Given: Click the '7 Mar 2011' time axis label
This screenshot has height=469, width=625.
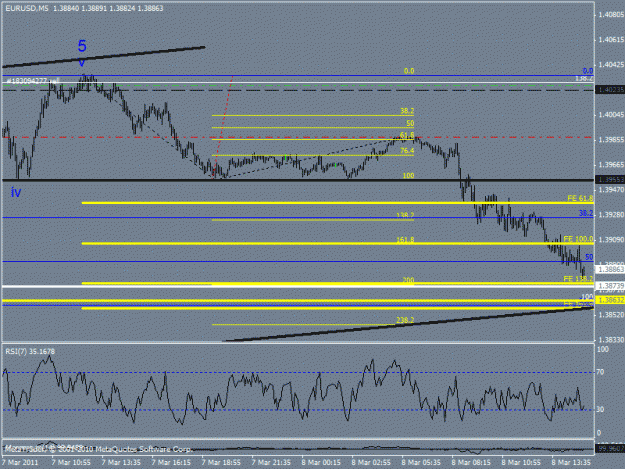Looking at the screenshot, I should point(20,463).
